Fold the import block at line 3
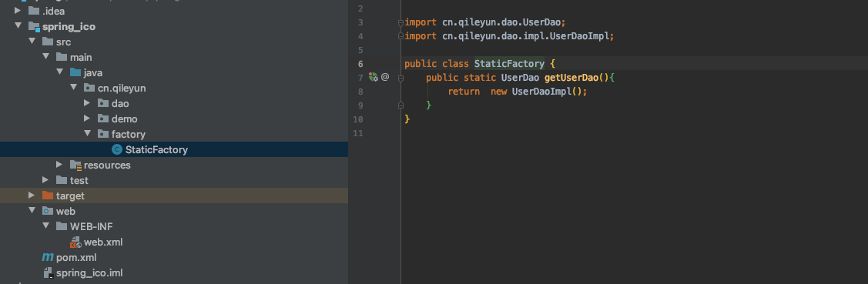 pos(400,22)
